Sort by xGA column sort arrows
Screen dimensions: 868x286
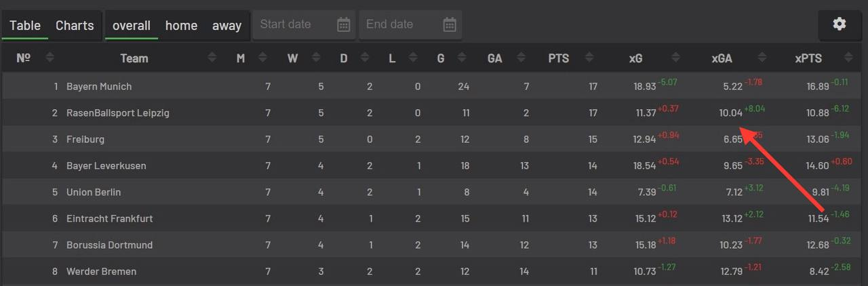(x=762, y=58)
